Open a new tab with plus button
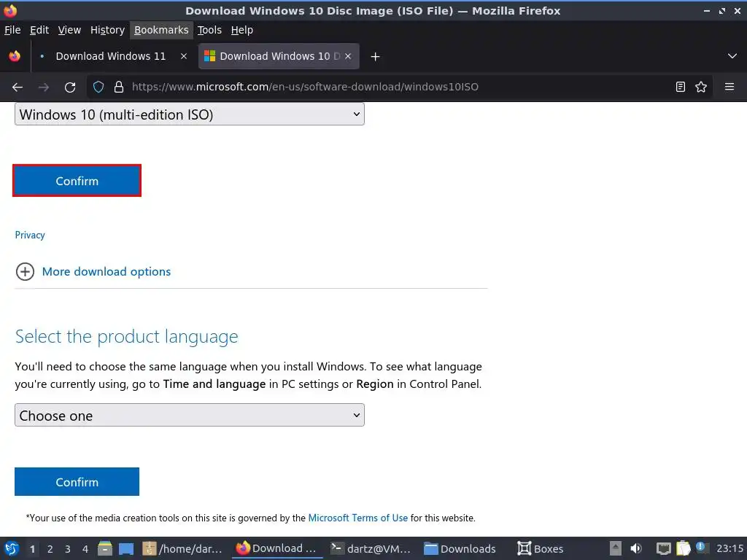 (x=375, y=57)
